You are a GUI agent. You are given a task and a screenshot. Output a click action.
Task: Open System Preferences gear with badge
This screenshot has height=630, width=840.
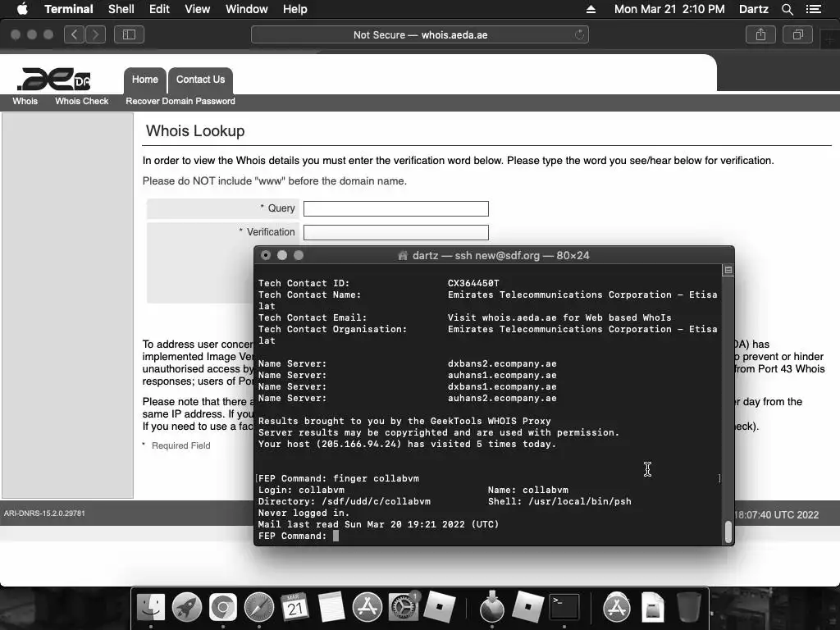click(404, 607)
